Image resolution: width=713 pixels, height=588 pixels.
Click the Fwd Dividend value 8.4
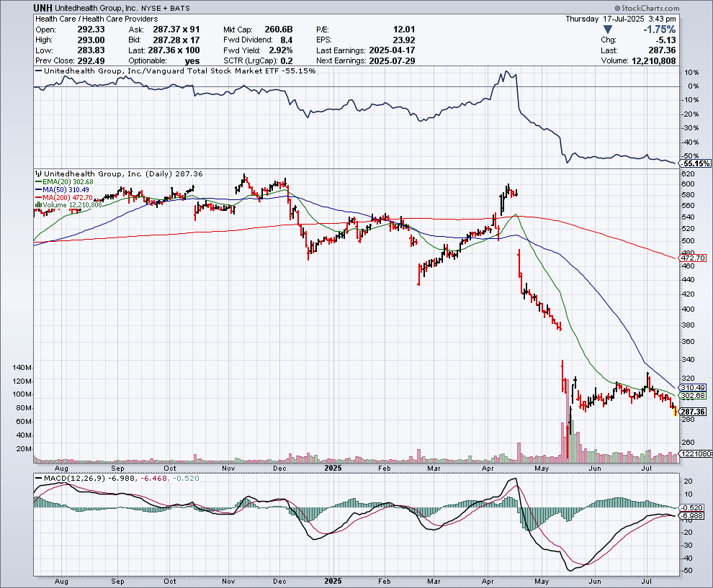tap(286, 40)
